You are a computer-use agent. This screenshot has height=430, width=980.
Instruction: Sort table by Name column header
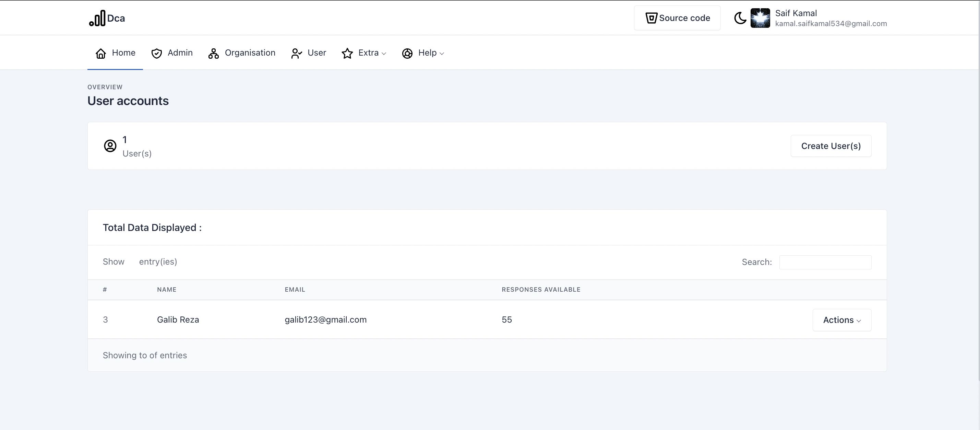pyautogui.click(x=167, y=289)
